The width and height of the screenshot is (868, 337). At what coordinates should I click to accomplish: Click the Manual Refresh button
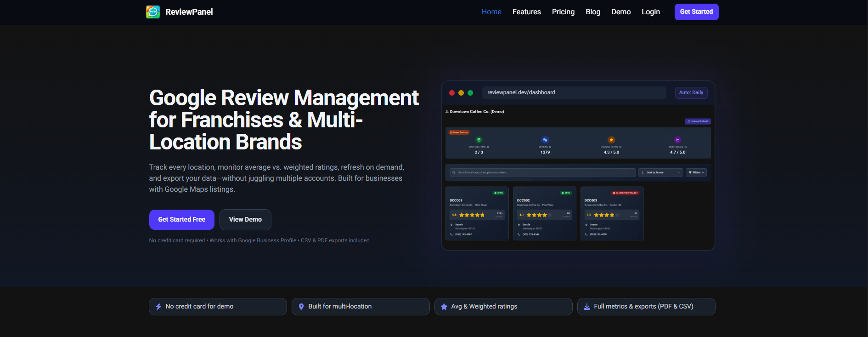pos(698,121)
